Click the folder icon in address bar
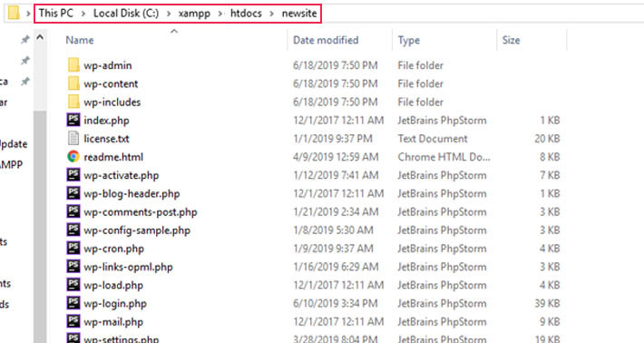This screenshot has width=644, height=343. tap(14, 13)
